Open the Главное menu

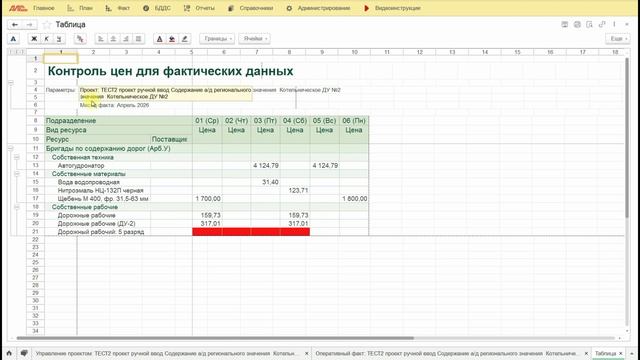point(43,8)
